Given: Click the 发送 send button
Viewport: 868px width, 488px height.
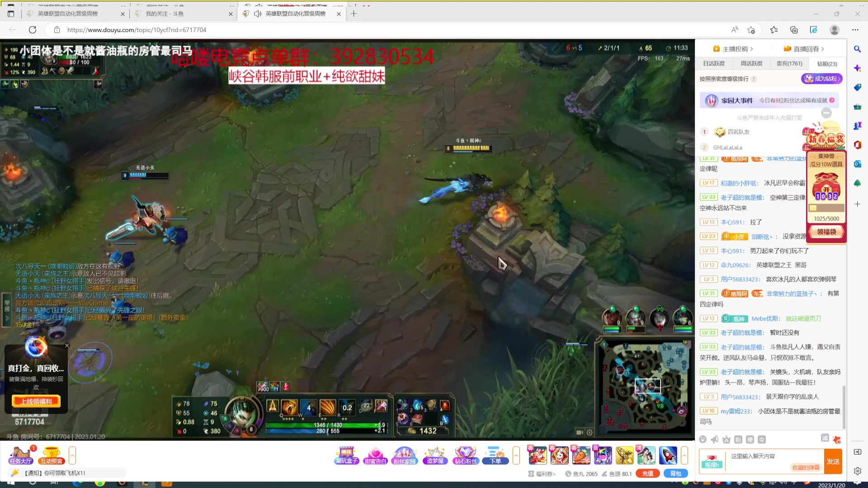Looking at the screenshot, I should coord(833,461).
